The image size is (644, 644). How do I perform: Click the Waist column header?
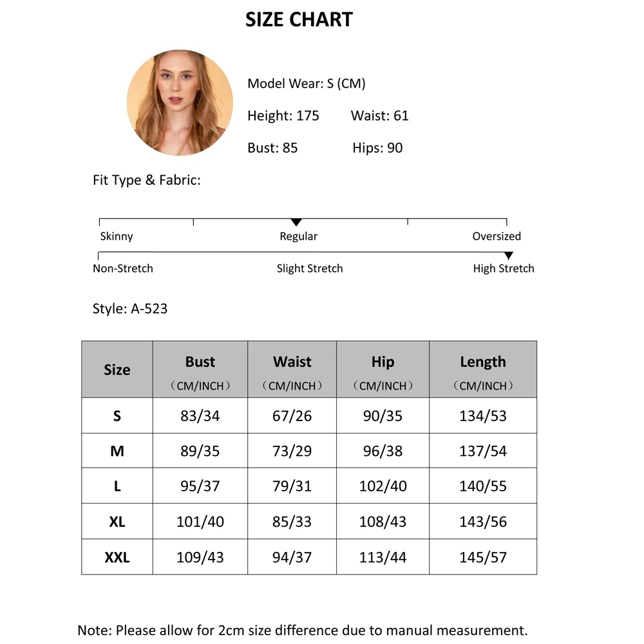(292, 363)
